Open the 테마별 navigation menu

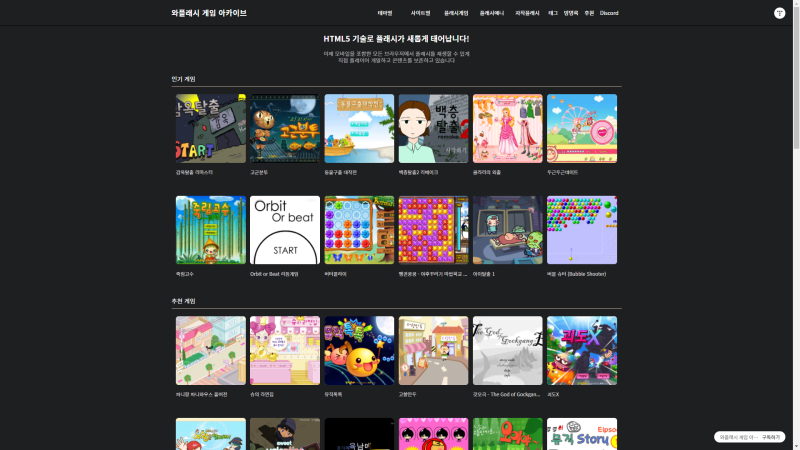pyautogui.click(x=385, y=13)
